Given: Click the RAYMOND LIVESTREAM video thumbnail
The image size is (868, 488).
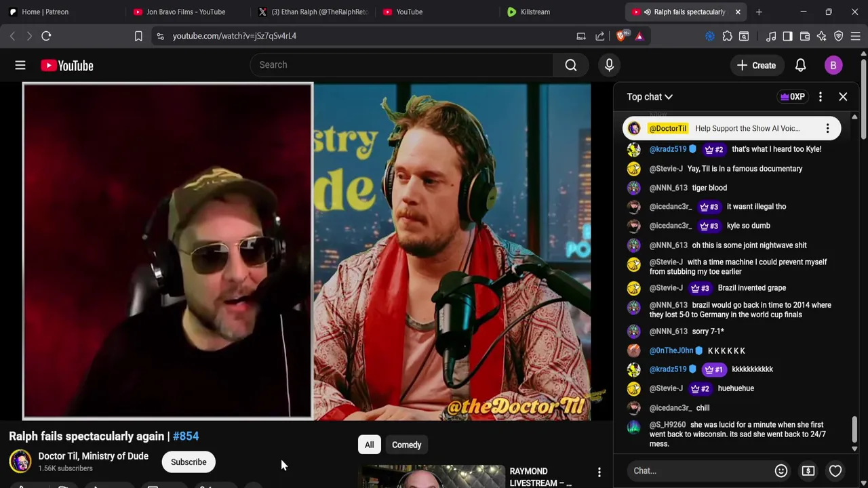Looking at the screenshot, I should pyautogui.click(x=431, y=477).
